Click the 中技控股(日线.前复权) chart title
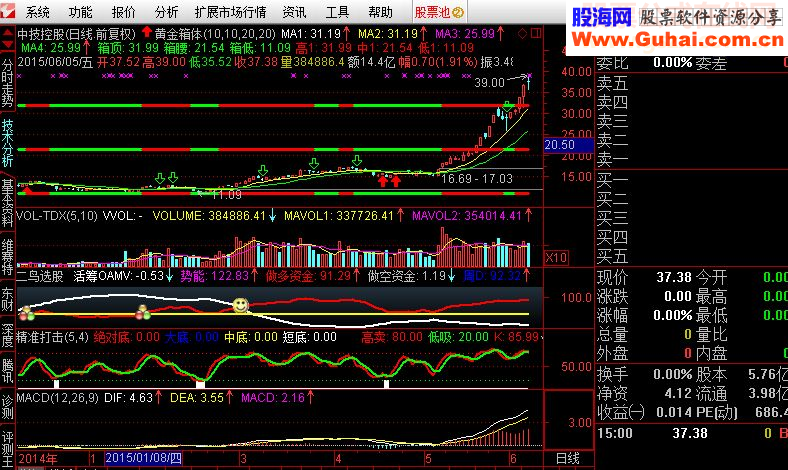Image resolution: width=788 pixels, height=470 pixels. point(77,34)
